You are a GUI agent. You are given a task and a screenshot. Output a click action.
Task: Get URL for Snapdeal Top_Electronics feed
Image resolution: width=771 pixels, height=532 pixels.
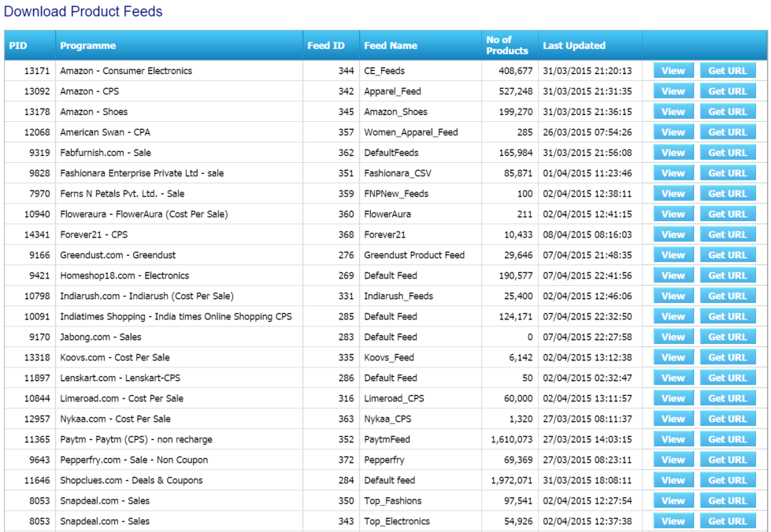727,521
